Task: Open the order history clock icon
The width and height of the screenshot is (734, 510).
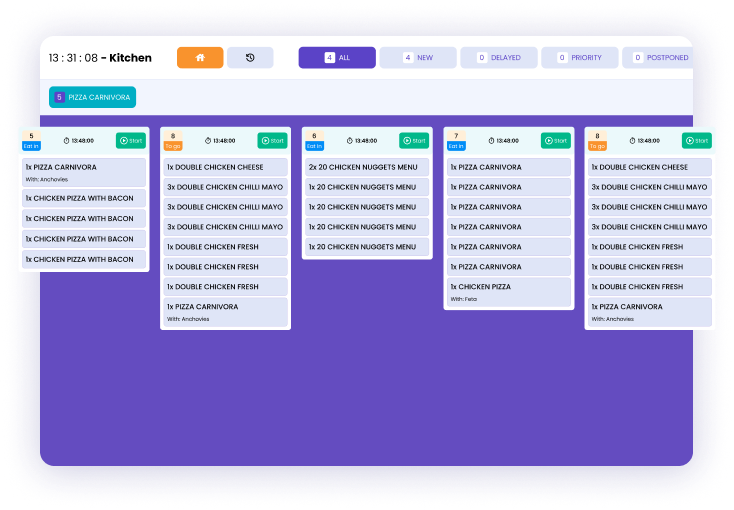Action: 250,58
